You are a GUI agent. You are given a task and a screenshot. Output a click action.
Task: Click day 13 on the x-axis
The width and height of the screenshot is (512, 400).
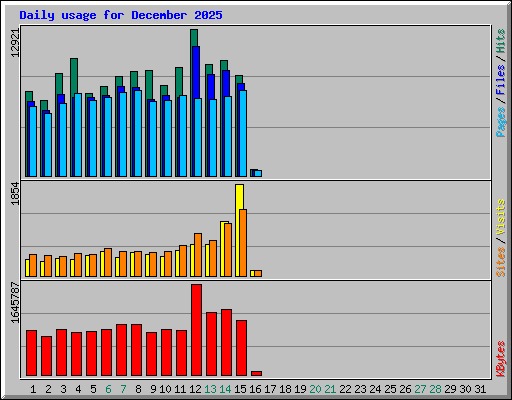coord(210,389)
